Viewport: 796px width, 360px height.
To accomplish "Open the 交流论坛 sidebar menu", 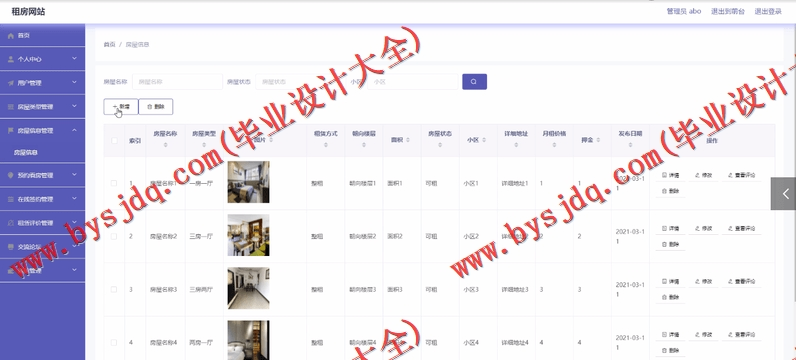I will click(x=43, y=247).
